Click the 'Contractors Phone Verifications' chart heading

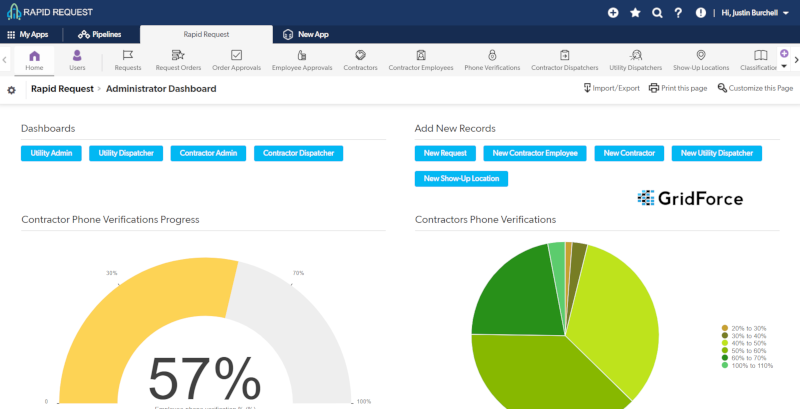coord(485,220)
